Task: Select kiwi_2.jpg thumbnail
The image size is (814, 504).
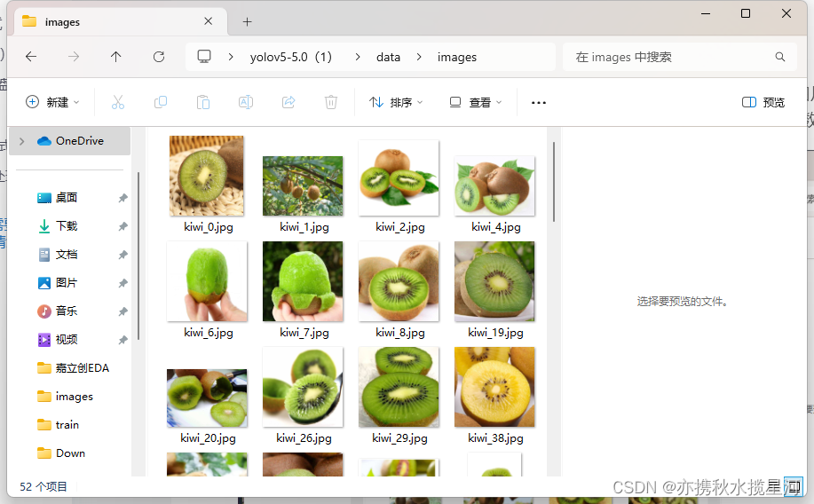Action: point(399,177)
